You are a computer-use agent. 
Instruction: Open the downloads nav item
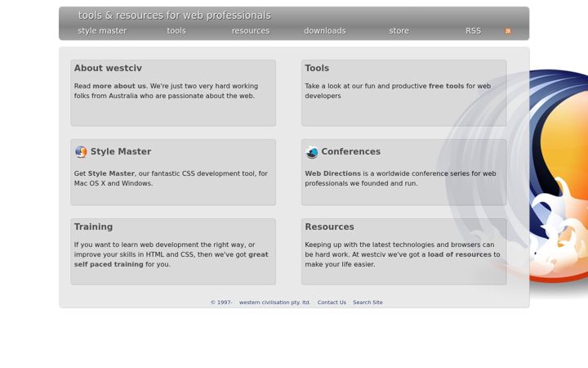[325, 31]
